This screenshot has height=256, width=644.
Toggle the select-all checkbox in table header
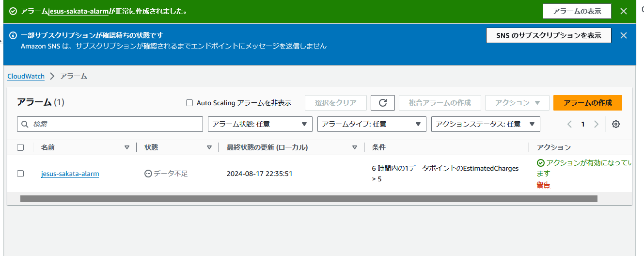(x=20, y=147)
